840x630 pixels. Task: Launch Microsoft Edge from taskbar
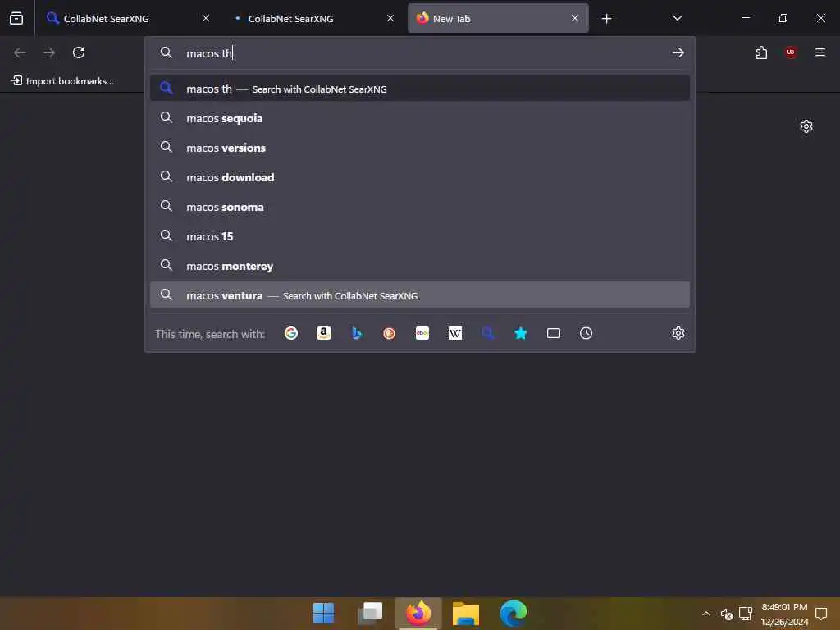(514, 614)
